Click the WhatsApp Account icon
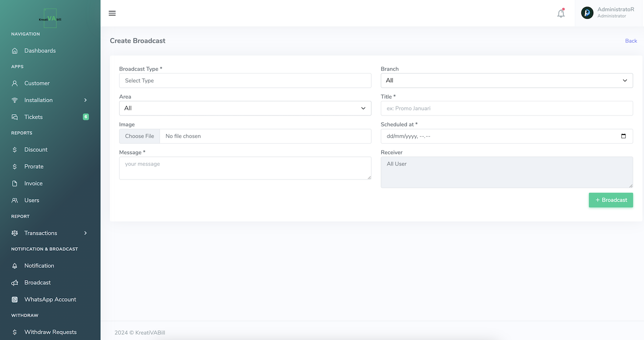This screenshot has height=340, width=644. pyautogui.click(x=15, y=300)
